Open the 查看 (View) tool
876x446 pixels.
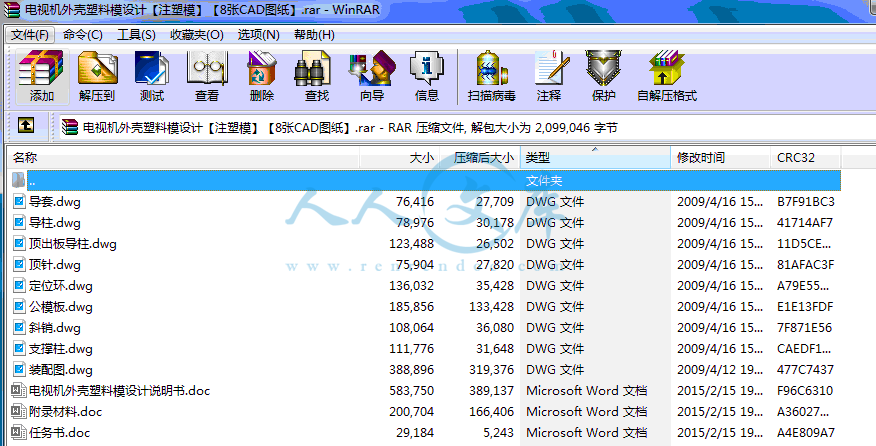[x=207, y=77]
